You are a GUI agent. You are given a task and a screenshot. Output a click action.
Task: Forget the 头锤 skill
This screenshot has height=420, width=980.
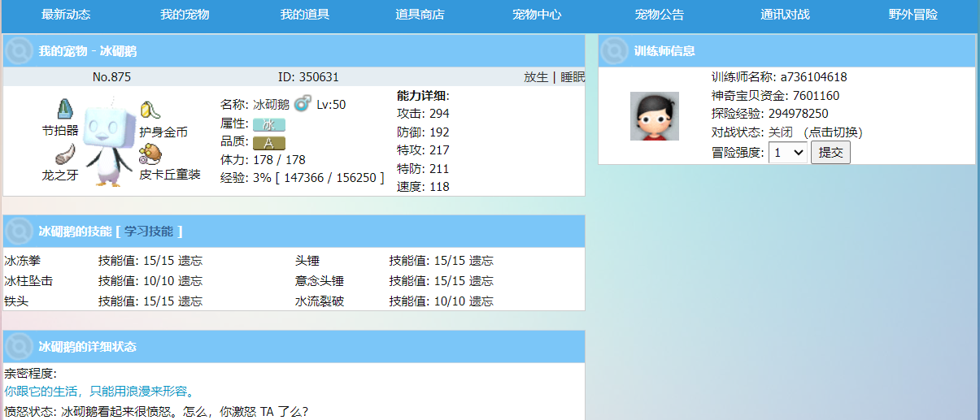(481, 261)
